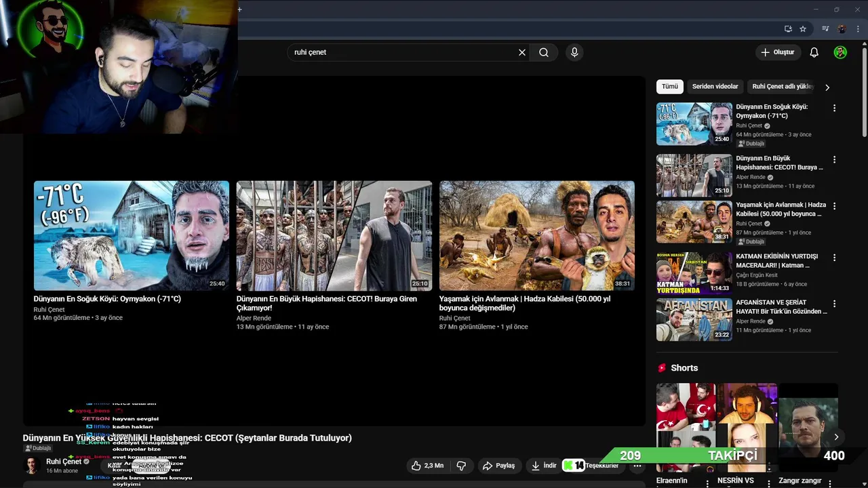Select the Seriden videolar chip
This screenshot has height=488, width=868.
pos(715,87)
